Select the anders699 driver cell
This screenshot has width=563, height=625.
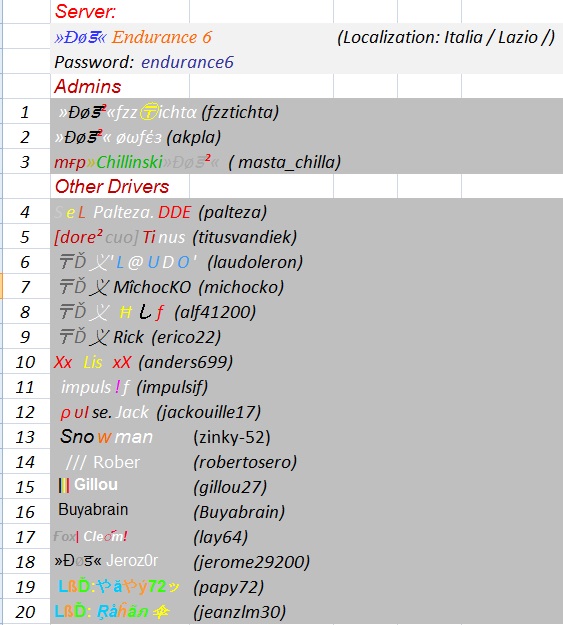click(x=144, y=362)
